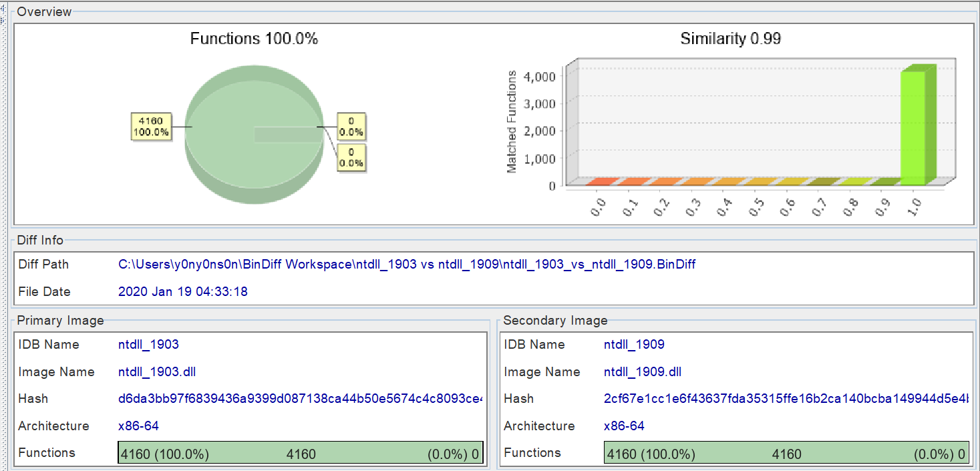Click the tall green bar in Similarity histogram
The image size is (980, 471).
coord(915,126)
